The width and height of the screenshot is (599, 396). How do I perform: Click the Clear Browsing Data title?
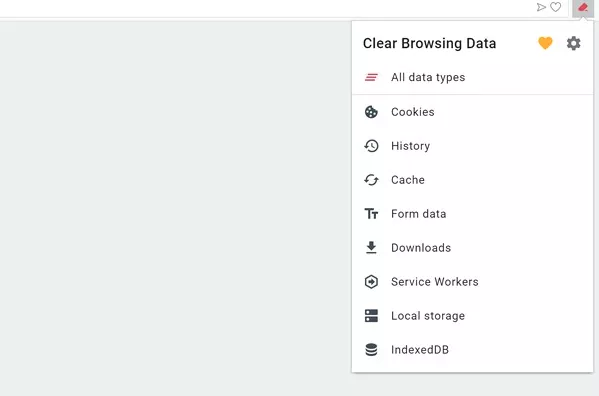[x=429, y=44]
